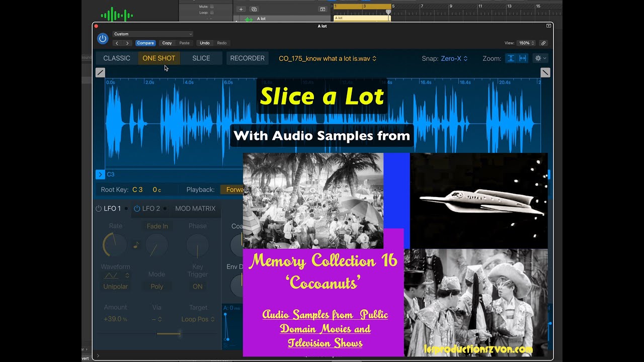Image resolution: width=644 pixels, height=362 pixels.
Task: Open the RECORDER mode tab
Action: [247, 58]
